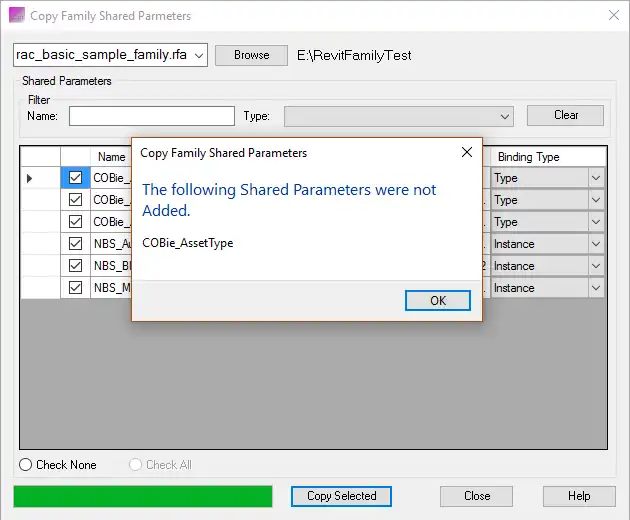Expand last row Instance binding dropdown
Viewport: 630px width, 520px height.
point(596,288)
